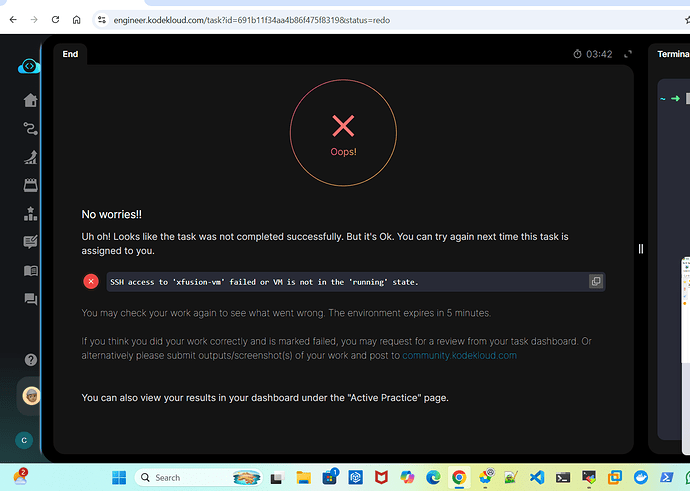Open the career growth stairs icon

pyautogui.click(x=30, y=157)
